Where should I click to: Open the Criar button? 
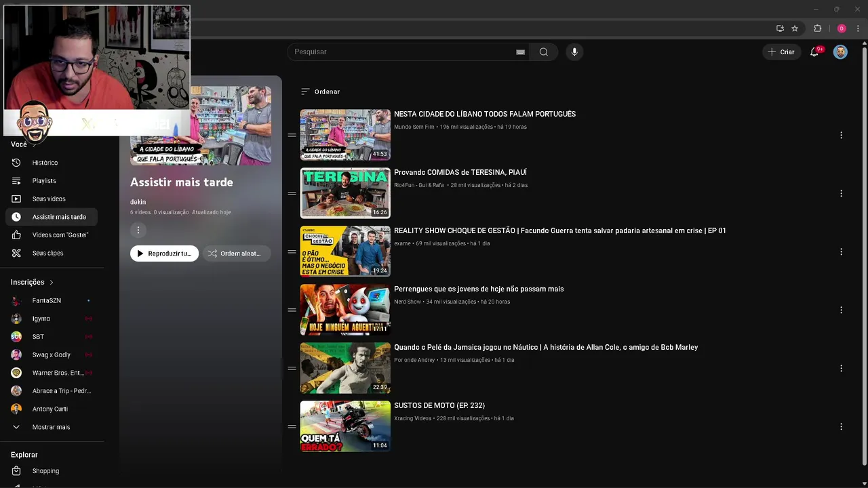781,52
